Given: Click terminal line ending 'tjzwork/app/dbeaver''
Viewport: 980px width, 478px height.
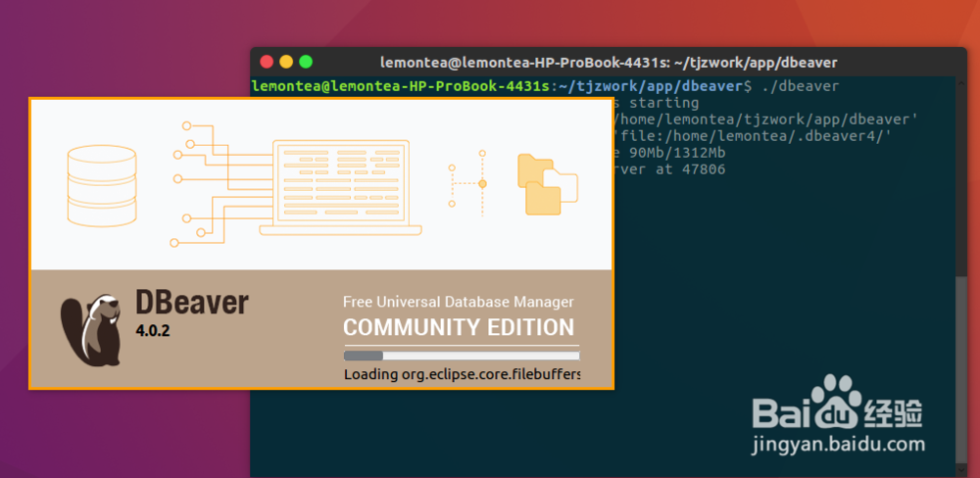Looking at the screenshot, I should coord(765,119).
